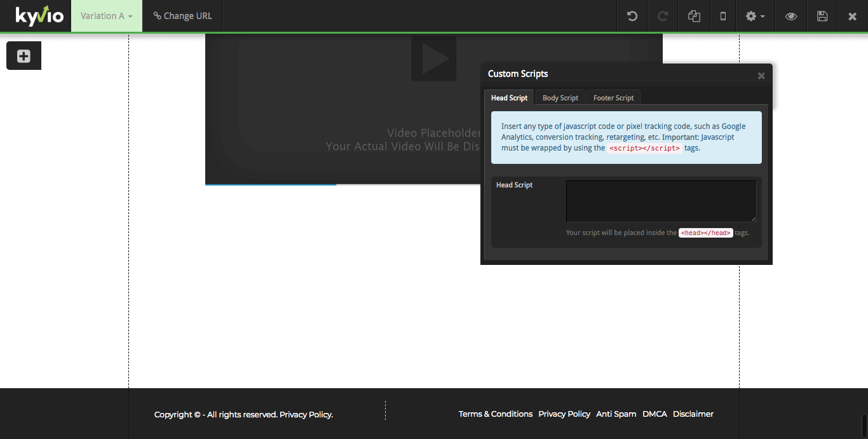
Task: Click the Anti Spam footer link
Action: coord(616,414)
